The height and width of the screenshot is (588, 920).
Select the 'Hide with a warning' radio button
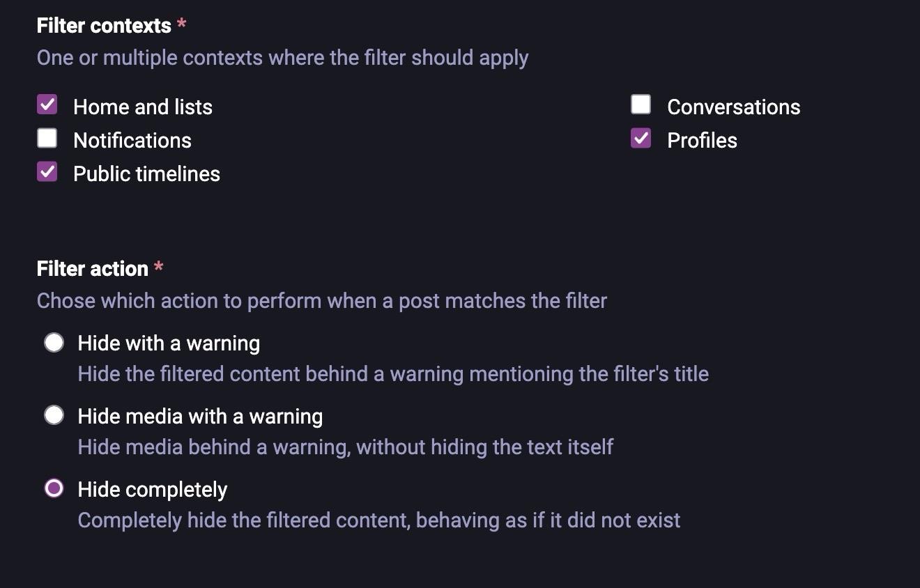tap(54, 343)
